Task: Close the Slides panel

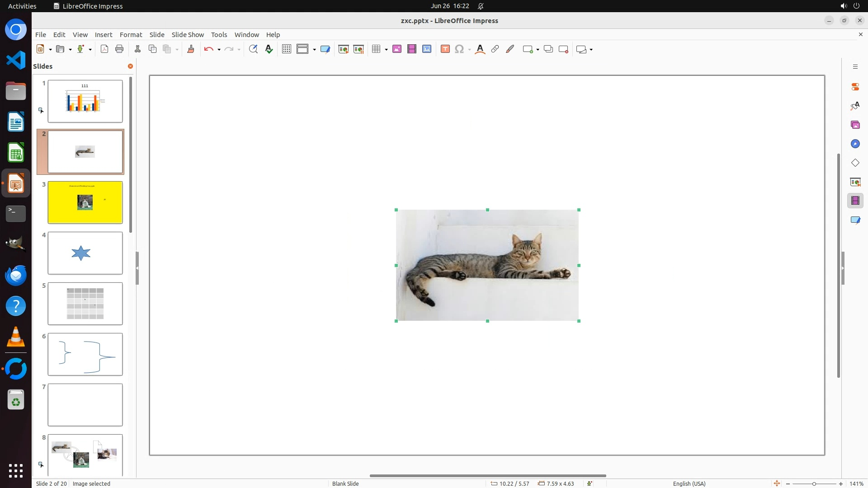Action: (130, 66)
